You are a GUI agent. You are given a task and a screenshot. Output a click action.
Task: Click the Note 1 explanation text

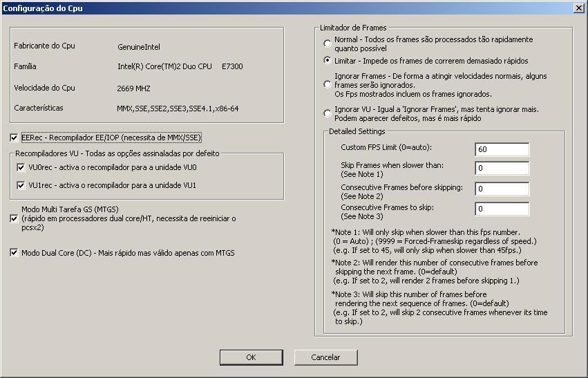point(434,241)
